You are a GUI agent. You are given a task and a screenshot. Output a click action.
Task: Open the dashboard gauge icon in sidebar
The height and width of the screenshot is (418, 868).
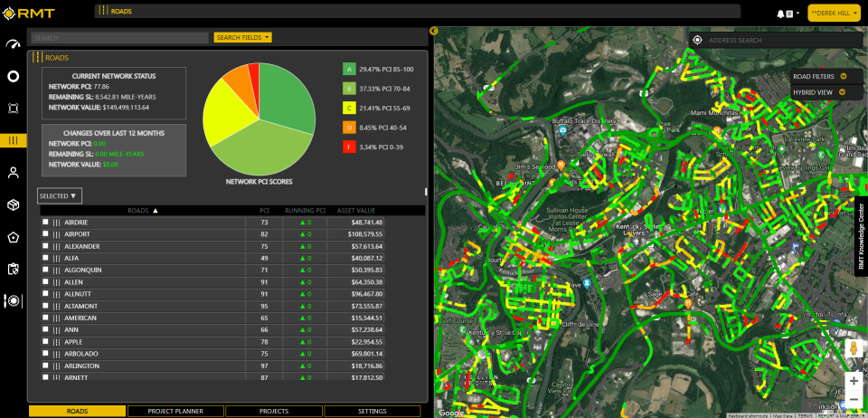[x=13, y=44]
